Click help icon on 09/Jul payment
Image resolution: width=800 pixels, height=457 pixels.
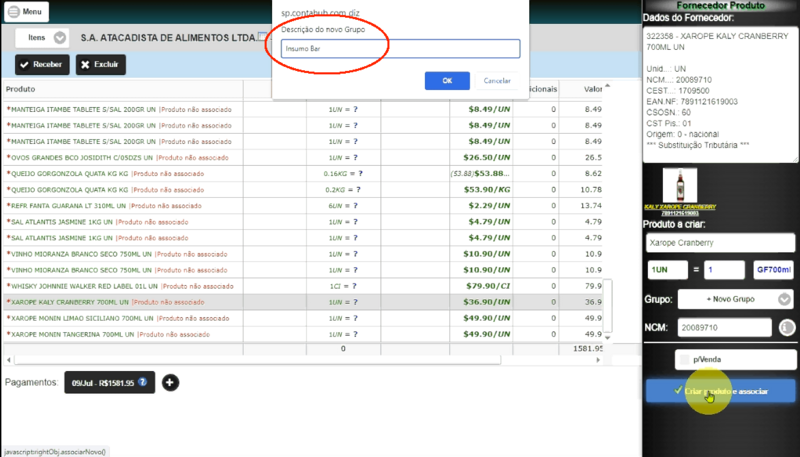coord(142,382)
